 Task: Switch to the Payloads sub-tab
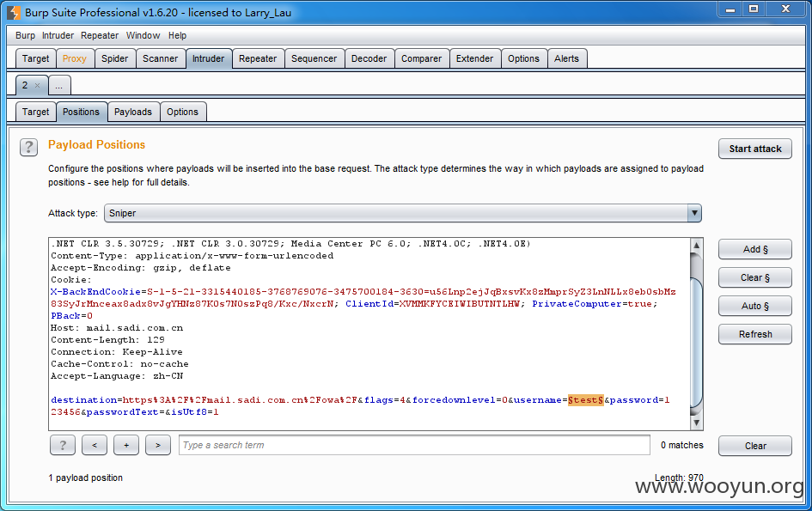(x=133, y=112)
